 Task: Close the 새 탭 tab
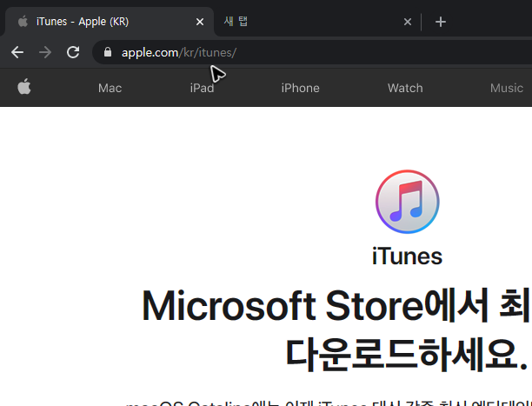[408, 22]
